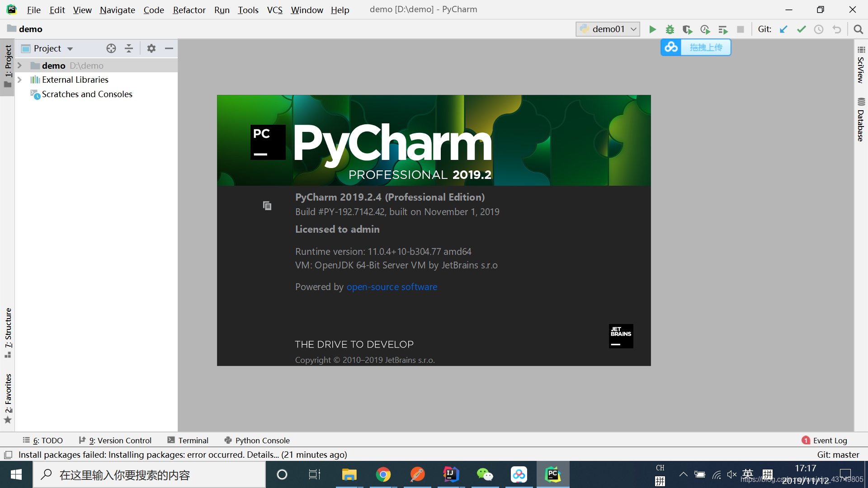Run the demo01 configuration

point(652,29)
